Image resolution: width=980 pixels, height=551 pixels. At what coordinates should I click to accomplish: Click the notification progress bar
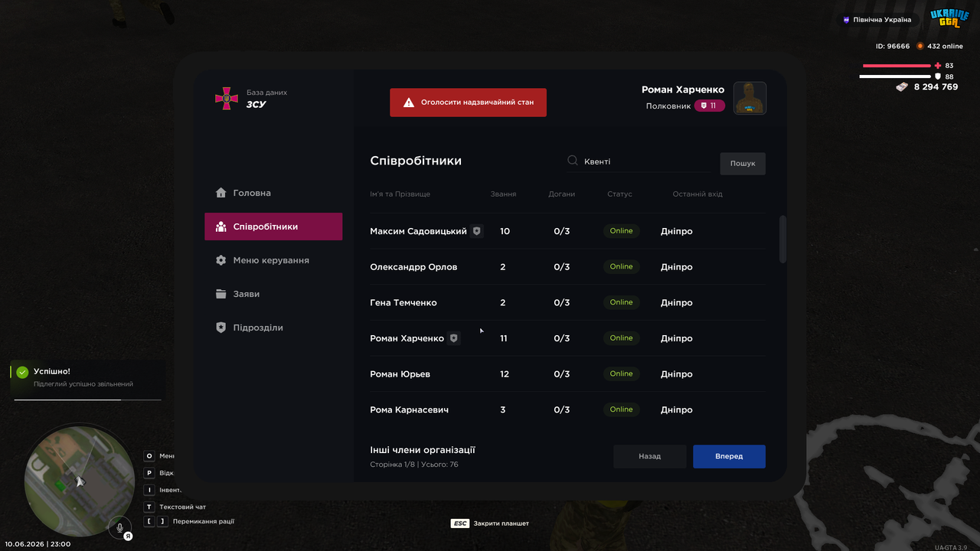(87, 399)
